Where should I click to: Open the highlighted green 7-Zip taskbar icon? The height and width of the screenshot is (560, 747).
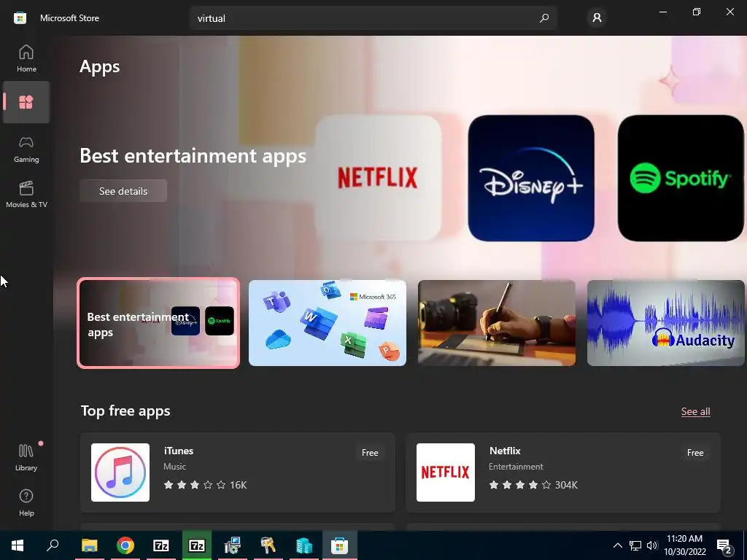point(197,545)
